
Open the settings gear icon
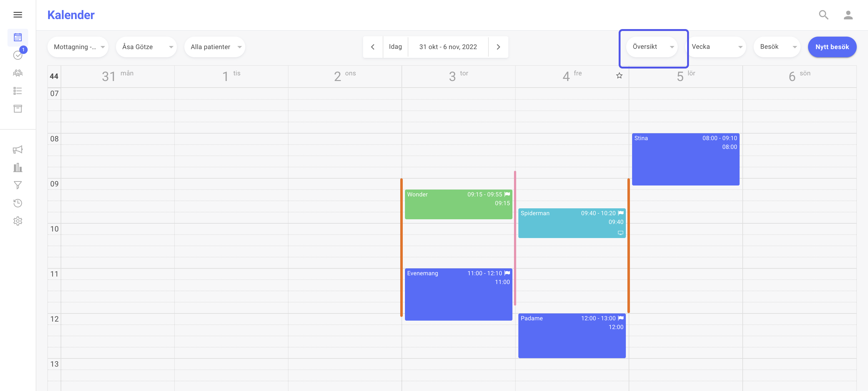coord(17,221)
